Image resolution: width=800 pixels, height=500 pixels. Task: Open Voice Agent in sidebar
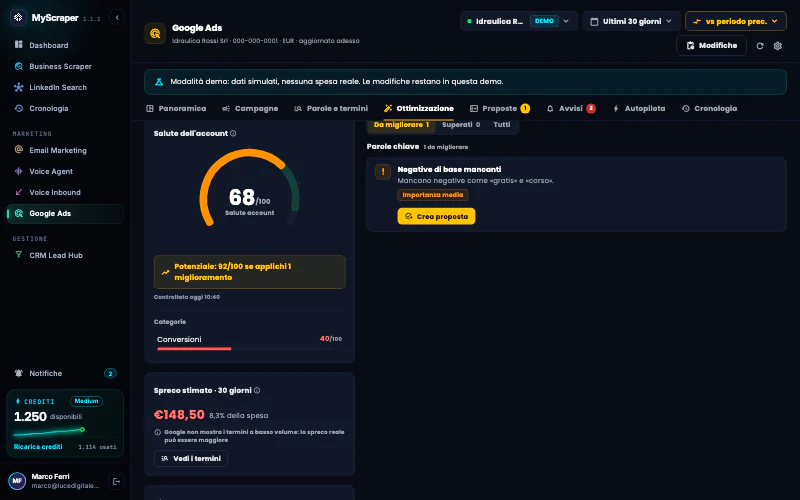point(65,171)
